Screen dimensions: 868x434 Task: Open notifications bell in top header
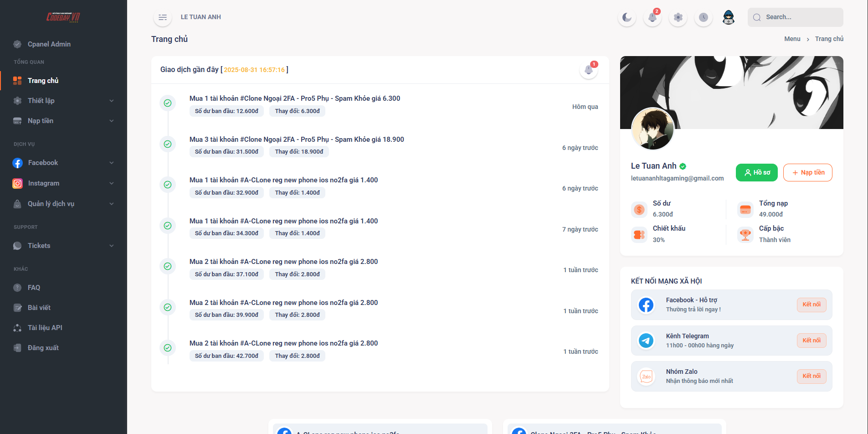652,17
